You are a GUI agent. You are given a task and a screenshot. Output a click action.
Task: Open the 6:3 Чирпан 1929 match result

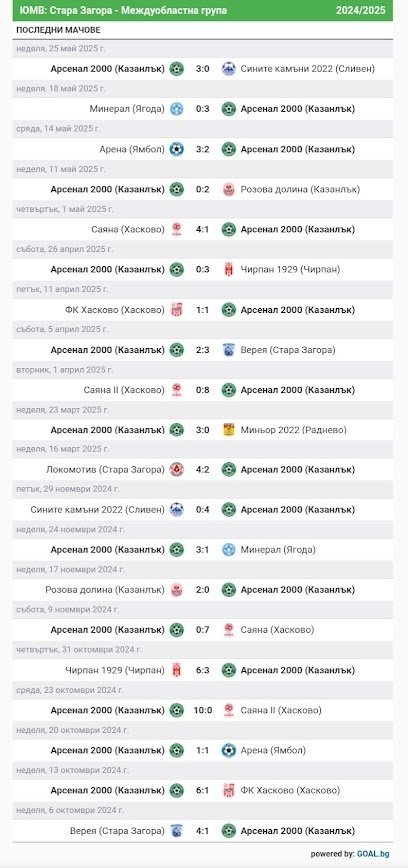point(202,670)
